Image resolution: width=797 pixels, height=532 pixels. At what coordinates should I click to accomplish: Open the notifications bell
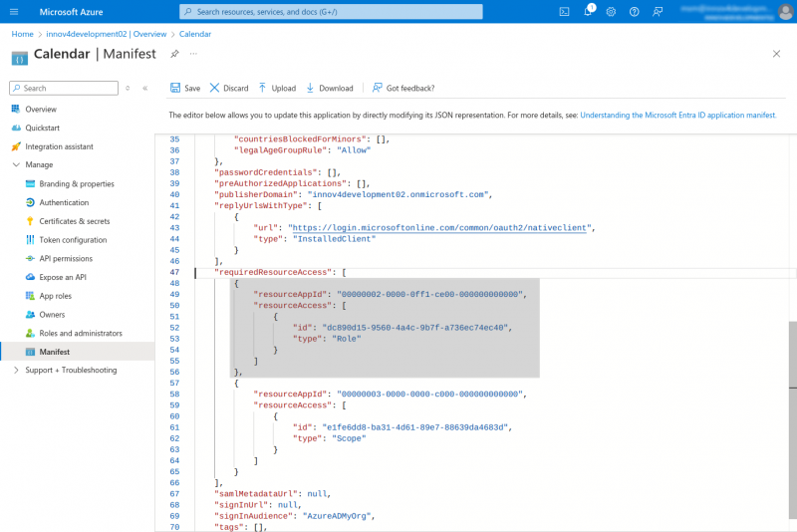588,11
